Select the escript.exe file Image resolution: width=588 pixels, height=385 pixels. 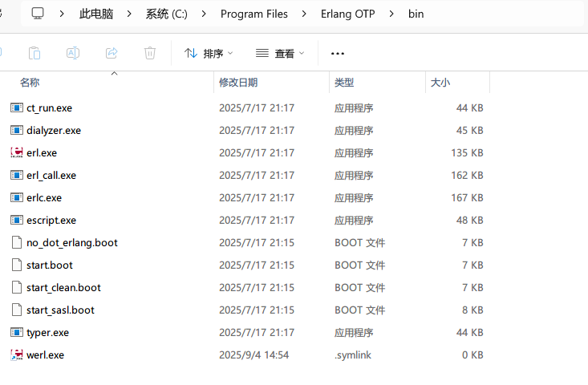point(51,220)
